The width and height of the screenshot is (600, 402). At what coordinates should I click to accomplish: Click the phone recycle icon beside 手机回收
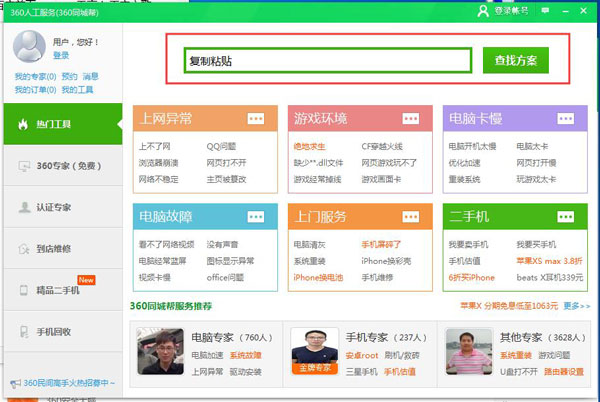click(x=24, y=332)
